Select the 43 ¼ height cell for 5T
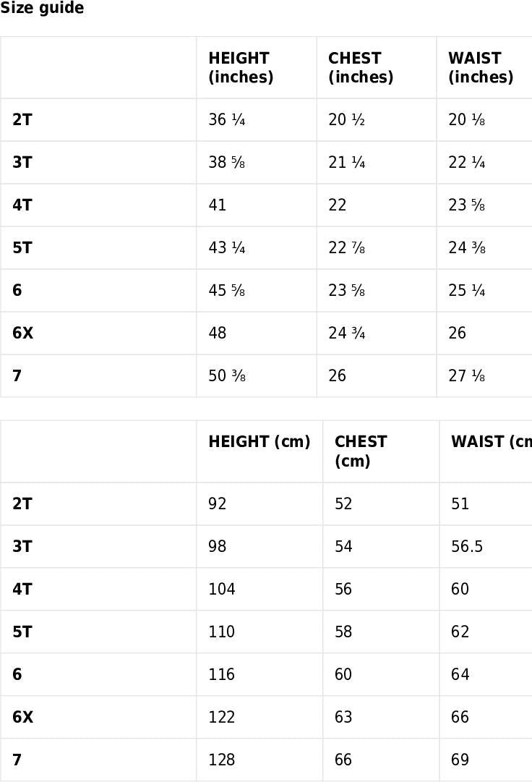The width and height of the screenshot is (532, 782). (x=227, y=247)
